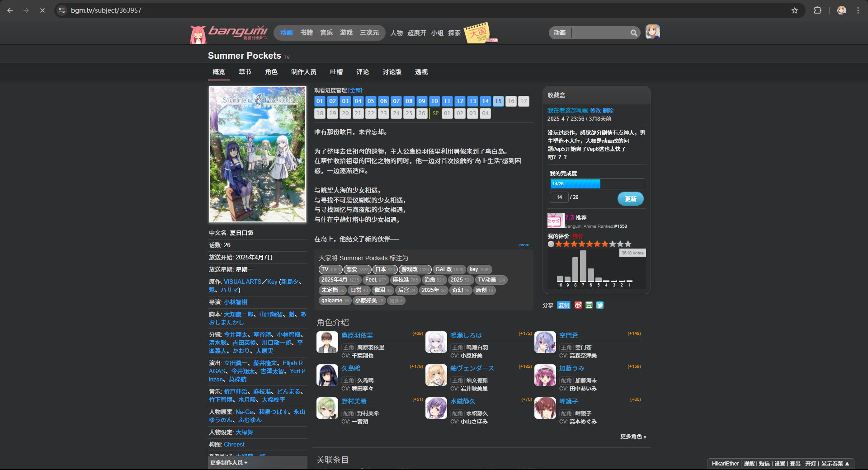
Task: Click 删除 in collection box
Action: [608, 110]
